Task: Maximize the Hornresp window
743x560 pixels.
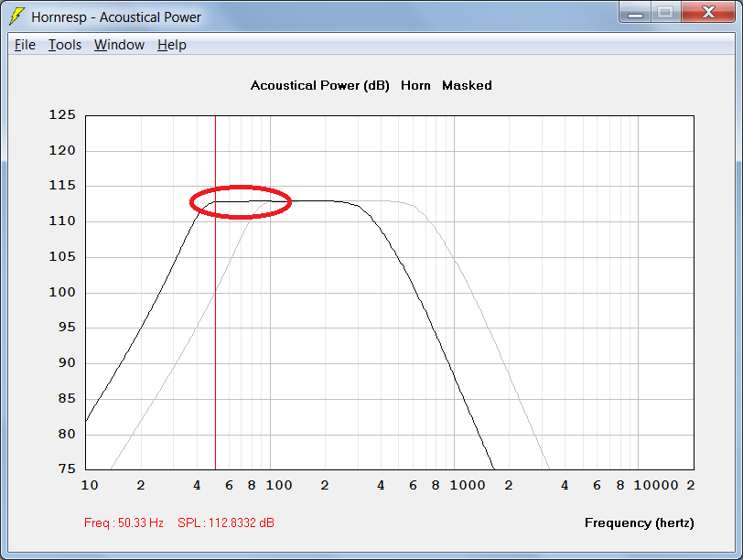Action: [666, 12]
